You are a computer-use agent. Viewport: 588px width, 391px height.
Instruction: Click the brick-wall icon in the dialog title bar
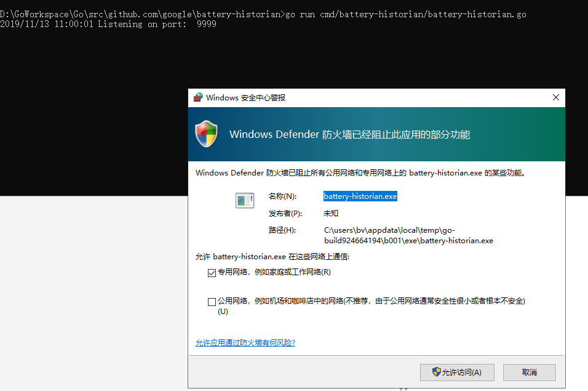(197, 97)
